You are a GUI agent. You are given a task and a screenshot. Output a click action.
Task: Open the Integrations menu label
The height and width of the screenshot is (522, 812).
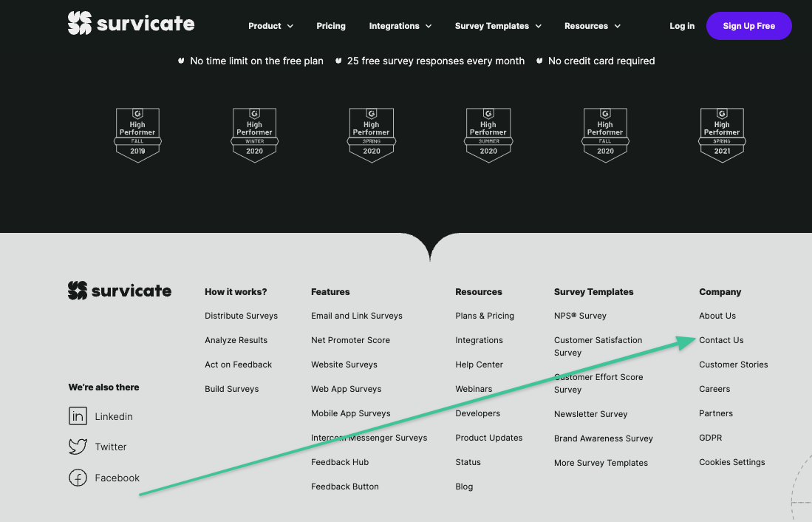point(394,26)
